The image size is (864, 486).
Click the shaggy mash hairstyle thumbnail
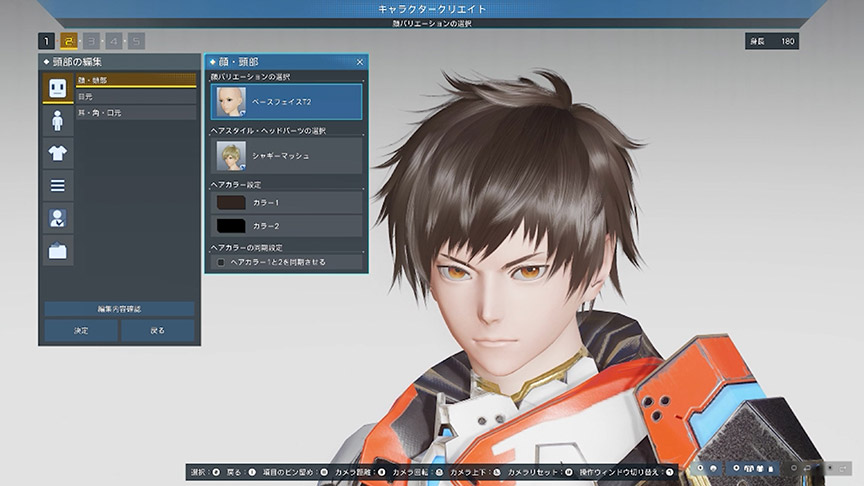tap(231, 156)
